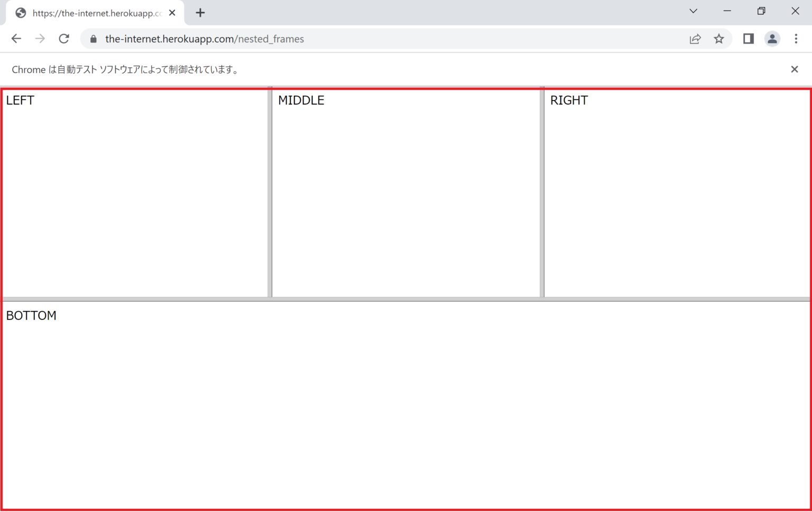Select the BOTTOM frame text

[x=31, y=315]
